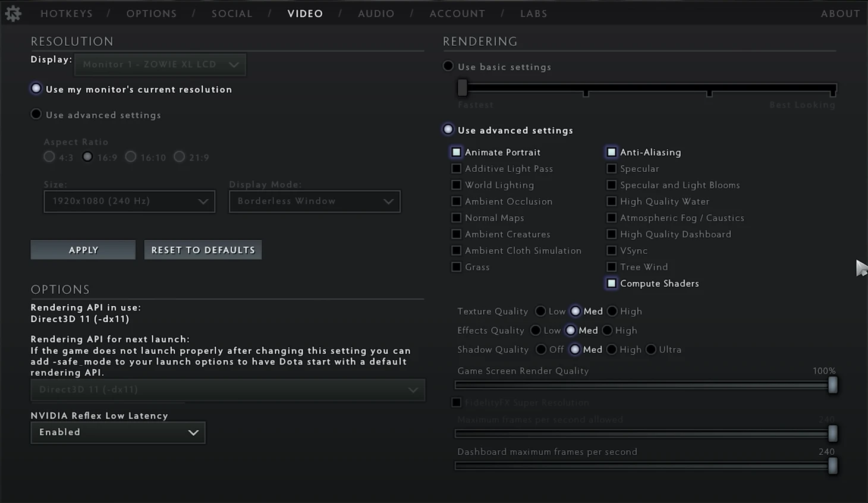Image resolution: width=868 pixels, height=503 pixels.
Task: Enable the VSync checkbox
Action: point(611,251)
